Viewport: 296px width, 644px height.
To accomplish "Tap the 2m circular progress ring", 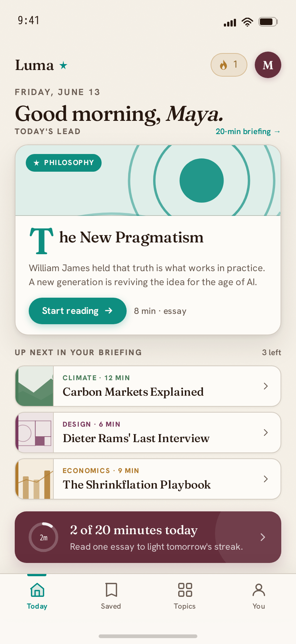I will 43,537.
